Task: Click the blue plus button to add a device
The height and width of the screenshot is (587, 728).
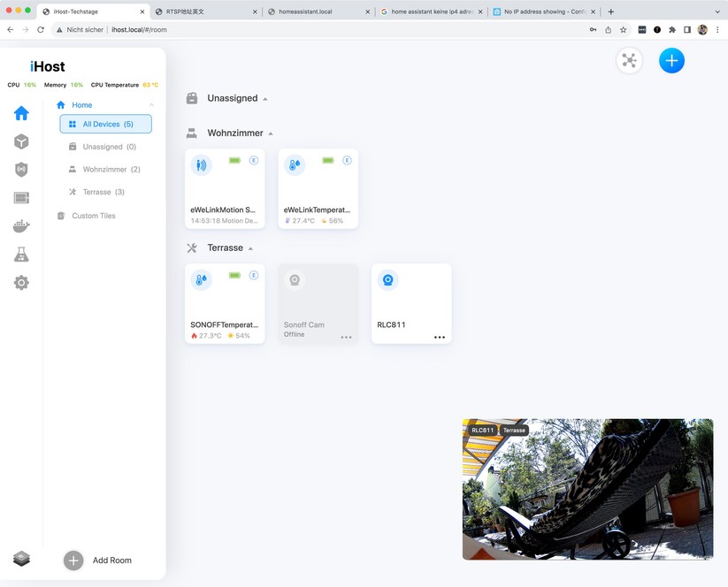Action: tap(671, 60)
